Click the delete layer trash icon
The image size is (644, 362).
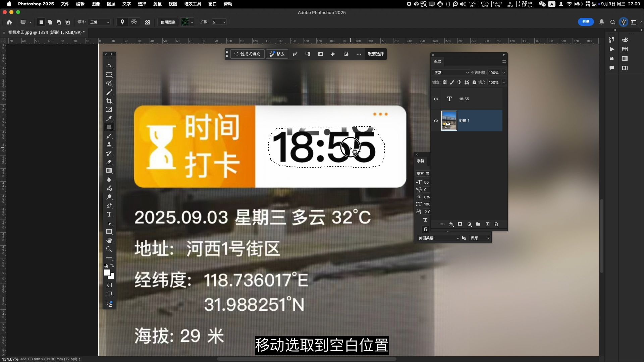point(496,224)
